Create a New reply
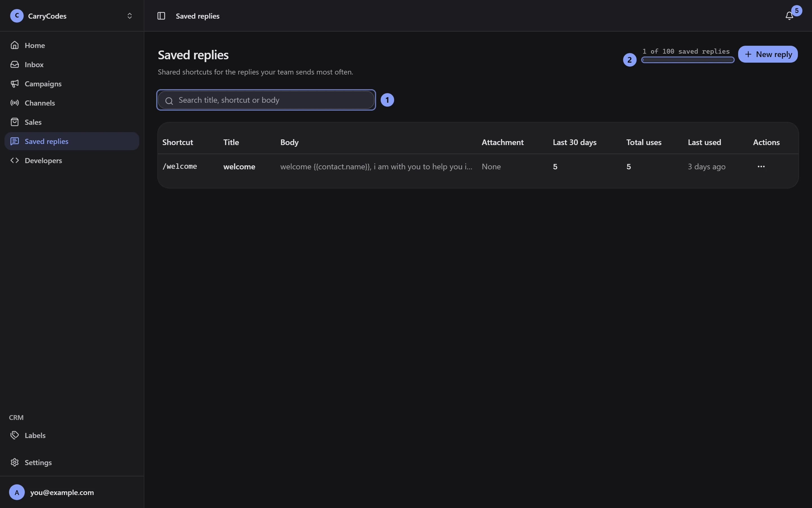This screenshot has height=508, width=812. pos(768,54)
